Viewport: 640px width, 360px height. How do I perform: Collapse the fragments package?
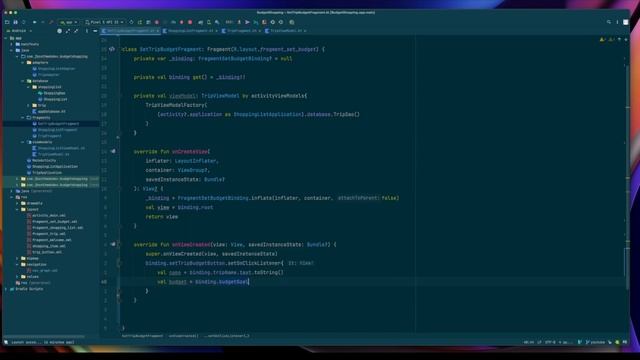click(23, 118)
